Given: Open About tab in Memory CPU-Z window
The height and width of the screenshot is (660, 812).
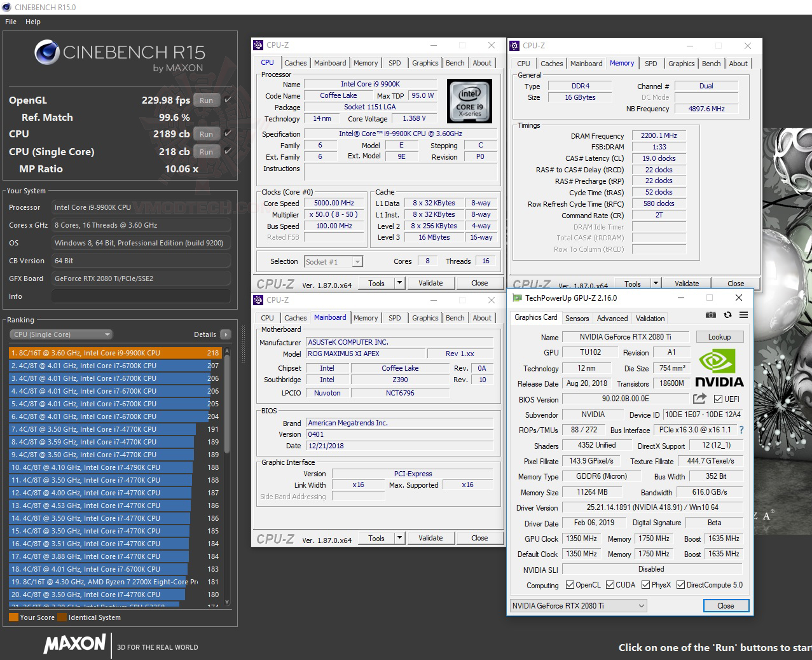Looking at the screenshot, I should click(738, 64).
